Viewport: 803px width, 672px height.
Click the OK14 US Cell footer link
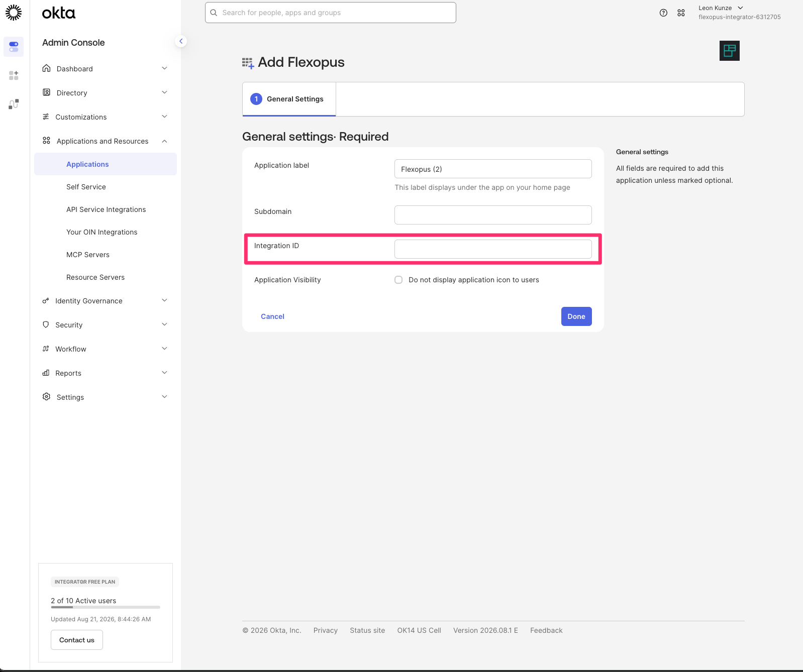click(419, 630)
